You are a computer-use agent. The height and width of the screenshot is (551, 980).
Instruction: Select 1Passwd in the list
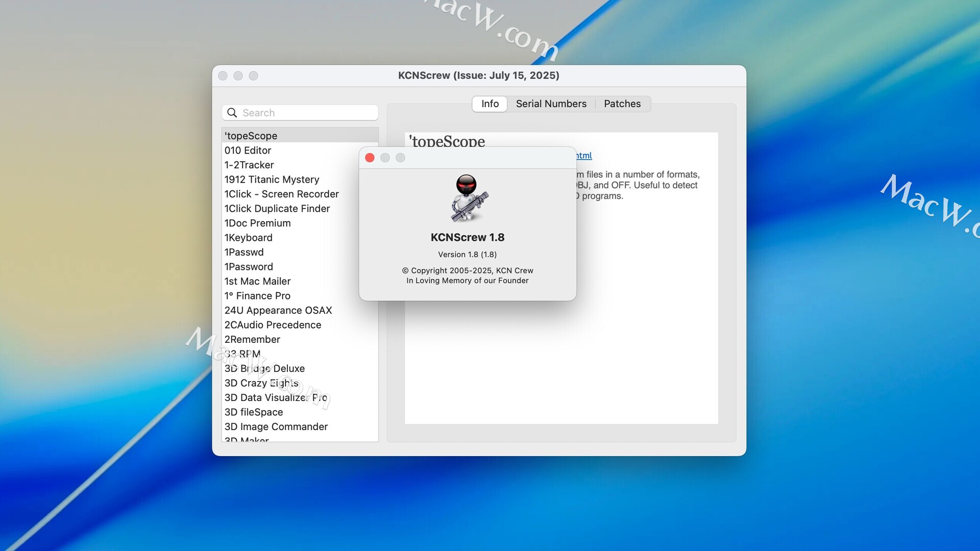pos(300,252)
